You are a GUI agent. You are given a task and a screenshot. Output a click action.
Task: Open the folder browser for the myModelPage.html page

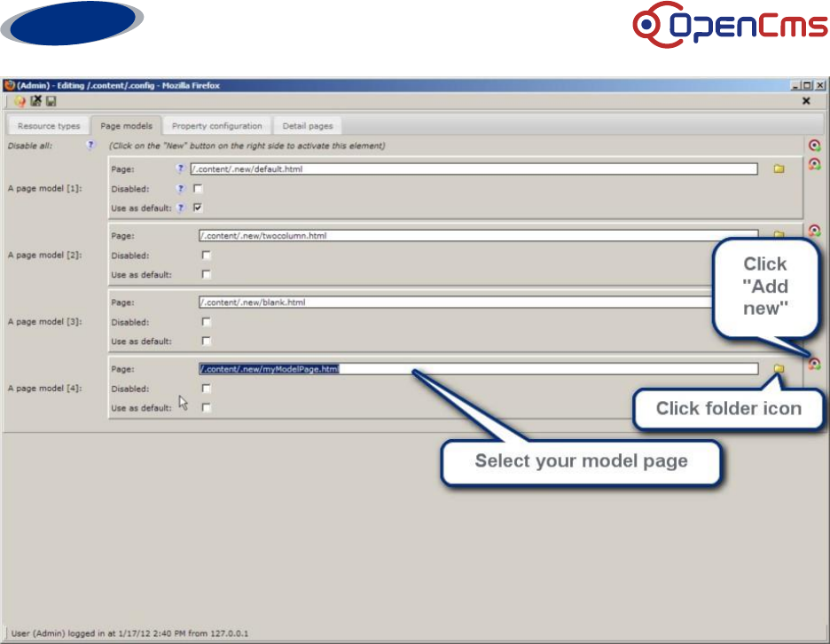pyautogui.click(x=779, y=368)
